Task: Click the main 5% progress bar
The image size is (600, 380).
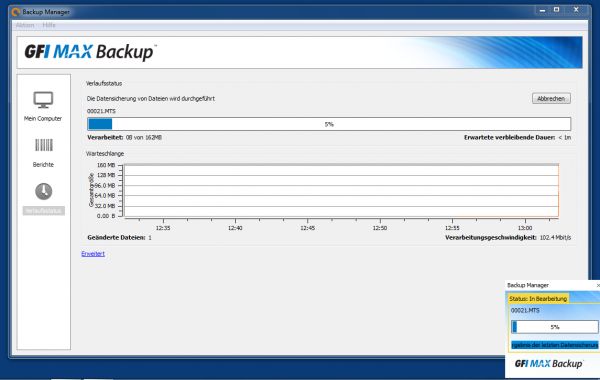Action: pyautogui.click(x=329, y=124)
